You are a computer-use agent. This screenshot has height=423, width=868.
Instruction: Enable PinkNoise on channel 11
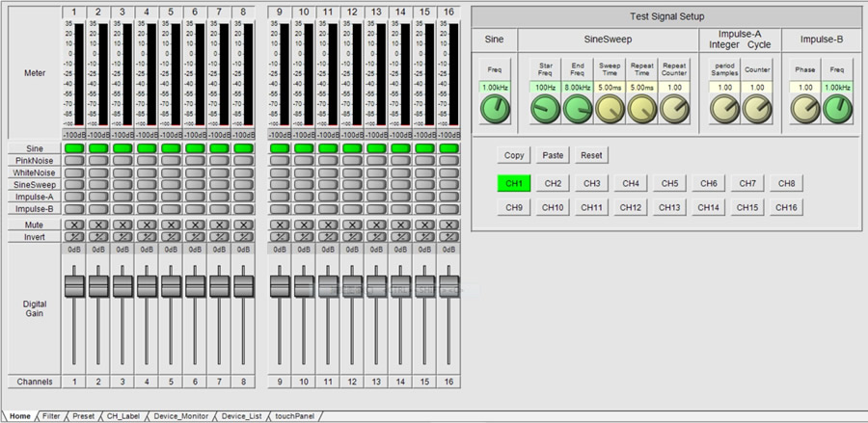click(x=328, y=160)
